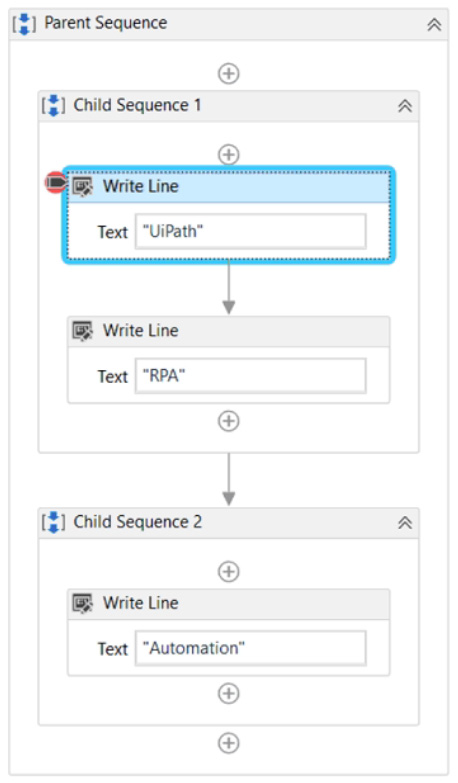The width and height of the screenshot is (458, 783).
Task: Click the "Automation" text field
Action: (251, 648)
